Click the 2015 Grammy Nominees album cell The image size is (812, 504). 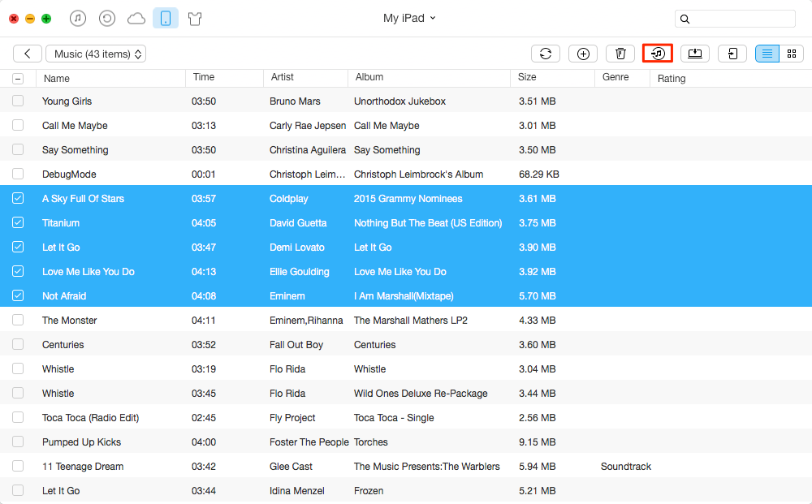coord(408,199)
